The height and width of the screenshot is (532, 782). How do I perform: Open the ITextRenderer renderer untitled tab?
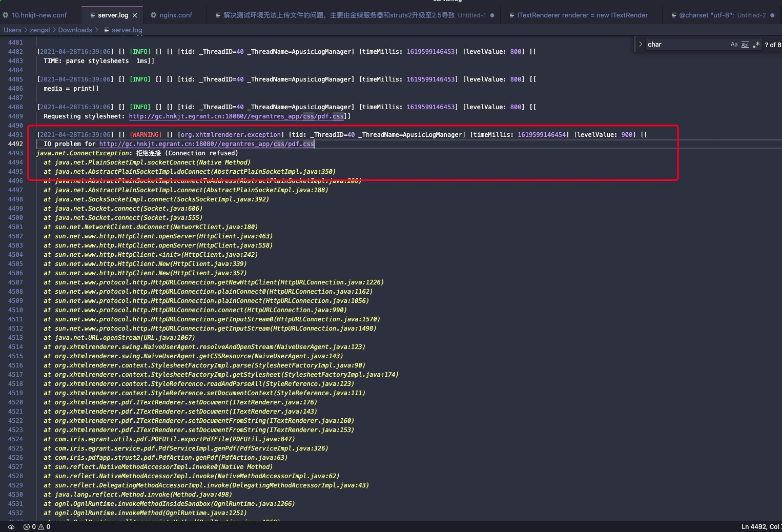582,15
